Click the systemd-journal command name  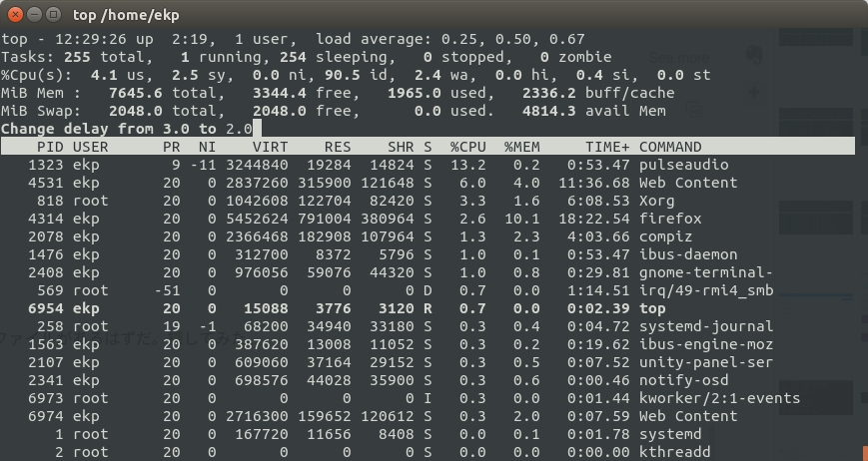click(706, 326)
